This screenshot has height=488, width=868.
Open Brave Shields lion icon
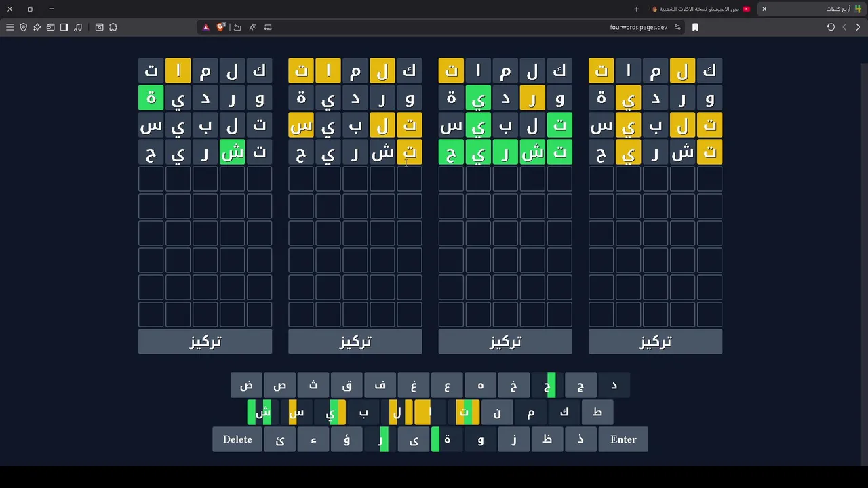coord(221,27)
